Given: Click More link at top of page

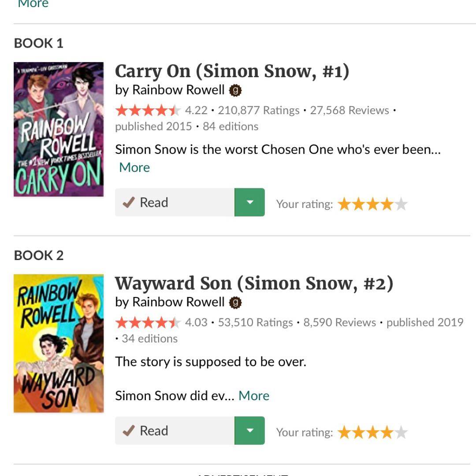Looking at the screenshot, I should 33,4.
